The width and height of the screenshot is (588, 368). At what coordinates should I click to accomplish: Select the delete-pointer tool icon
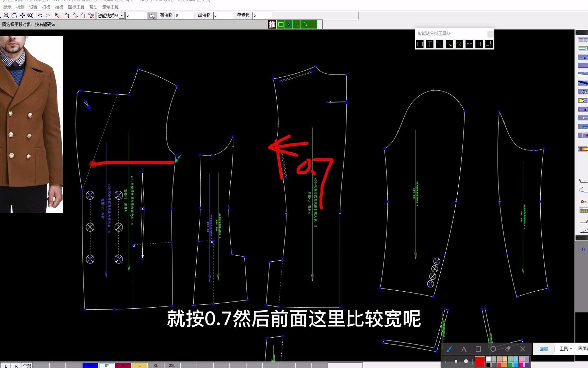coord(58,15)
